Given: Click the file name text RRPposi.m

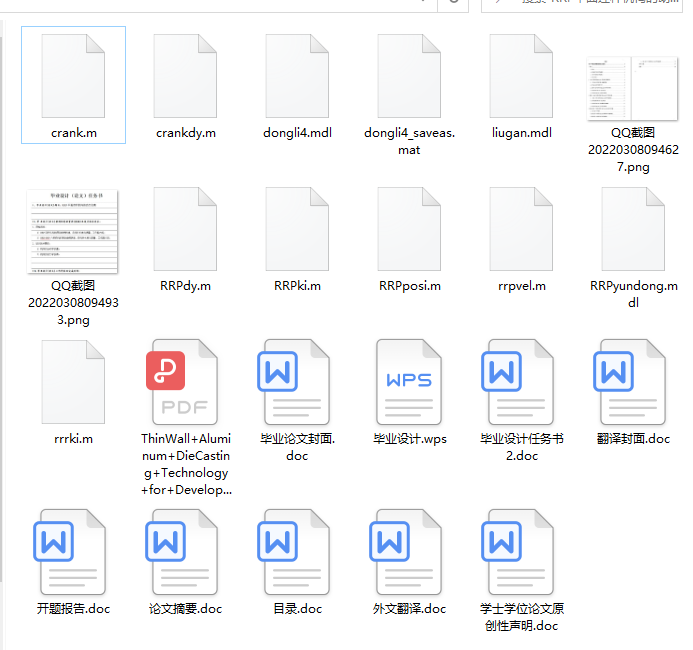Looking at the screenshot, I should pos(409,285).
